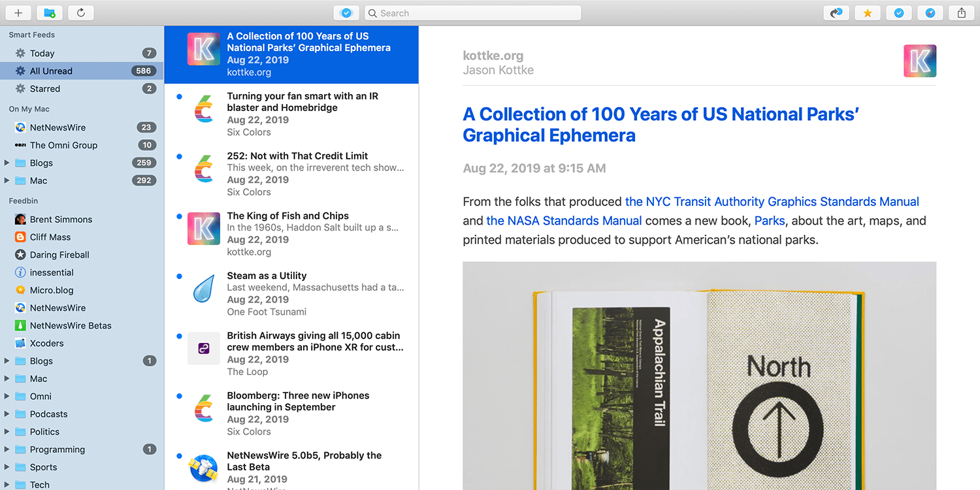Screen dimensions: 980x490
Task: Expand the Blogs folder under On My Mac
Action: (7, 163)
